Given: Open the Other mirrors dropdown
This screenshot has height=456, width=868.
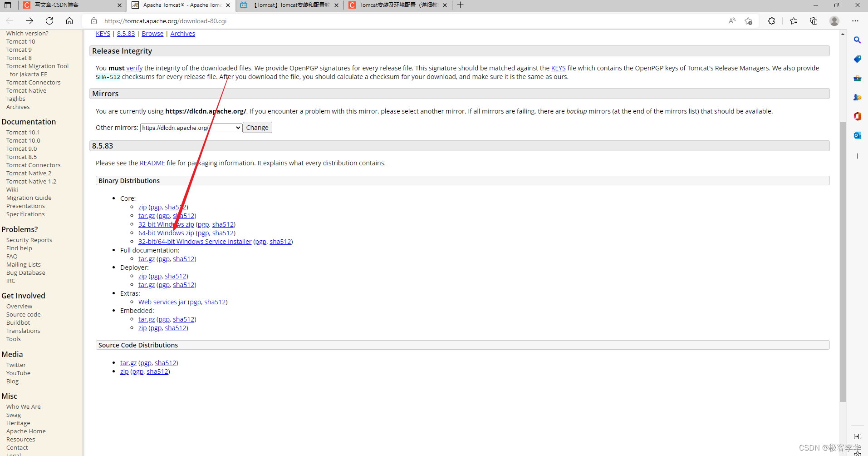Looking at the screenshot, I should (x=191, y=128).
